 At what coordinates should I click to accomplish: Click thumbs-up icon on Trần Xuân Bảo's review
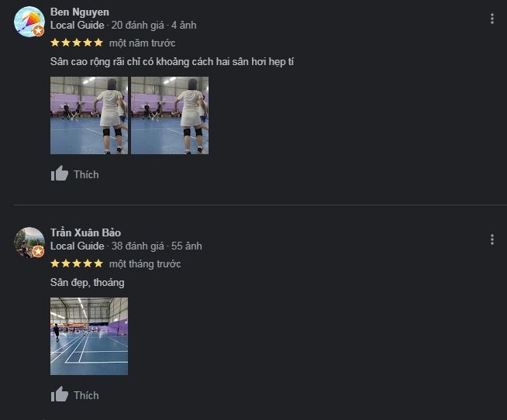point(60,394)
